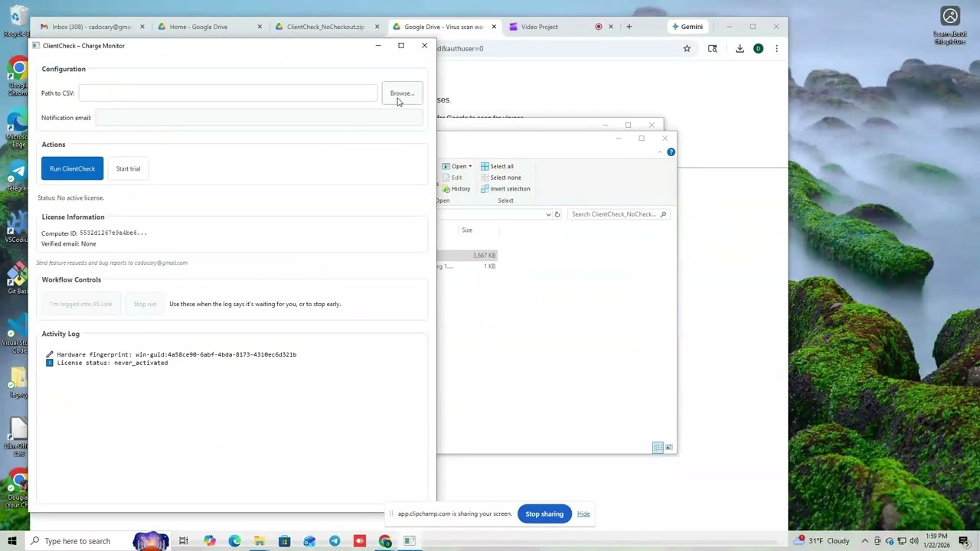Open the Chrome profile avatar D
Screen dimensions: 980x551
(x=758, y=49)
